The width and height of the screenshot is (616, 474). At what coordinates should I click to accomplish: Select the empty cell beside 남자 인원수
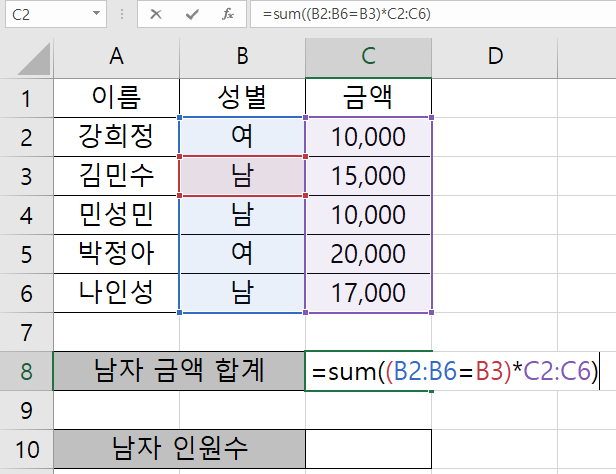click(x=368, y=449)
